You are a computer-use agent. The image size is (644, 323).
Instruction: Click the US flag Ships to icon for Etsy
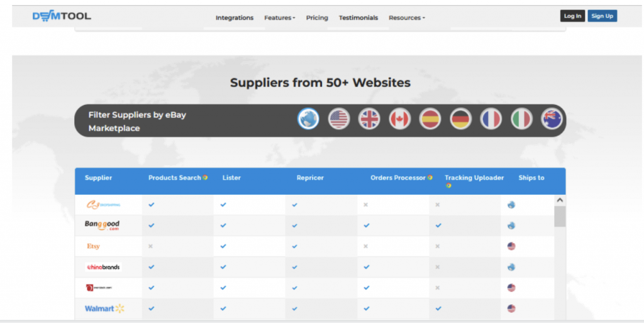[511, 246]
